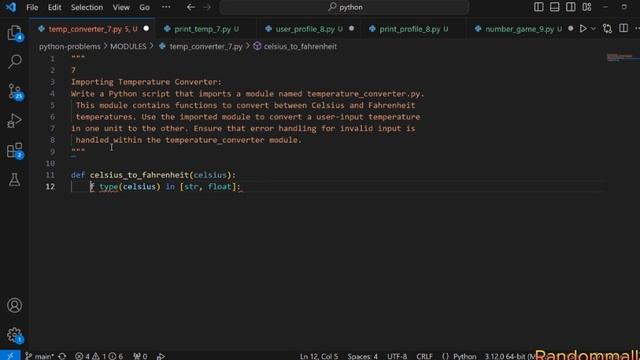Select celsius_to_fahrenheit symbol in breadcrumb
This screenshot has height=360, width=640.
pos(295,47)
